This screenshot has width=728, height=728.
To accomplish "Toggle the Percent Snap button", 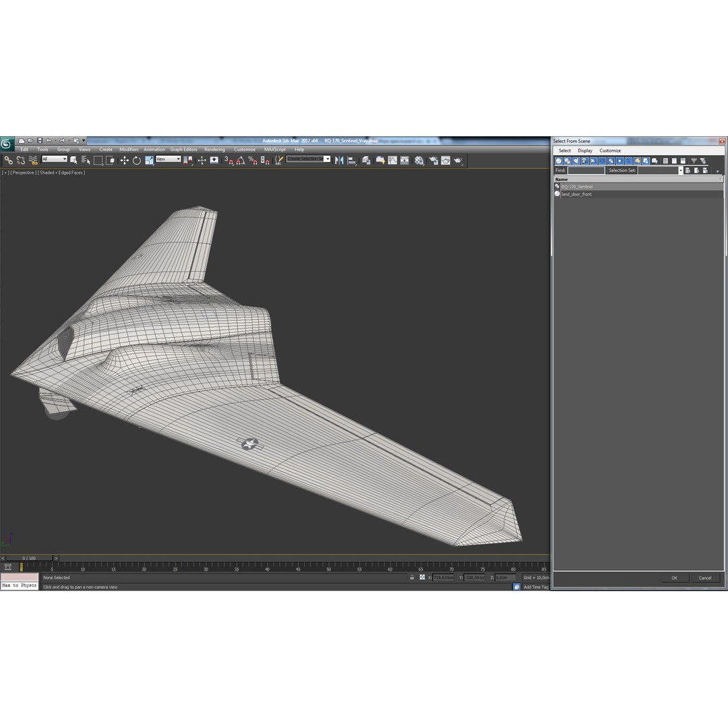I will 253,160.
